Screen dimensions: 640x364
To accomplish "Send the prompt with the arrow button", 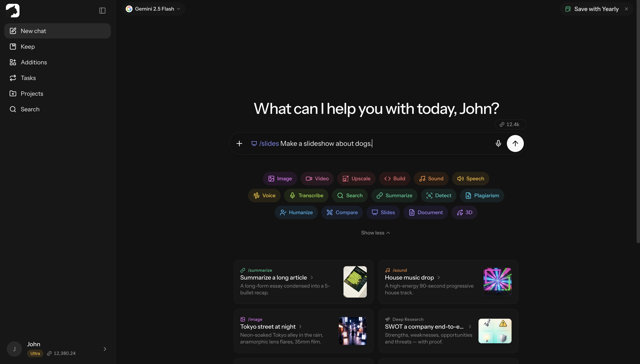I will (515, 143).
